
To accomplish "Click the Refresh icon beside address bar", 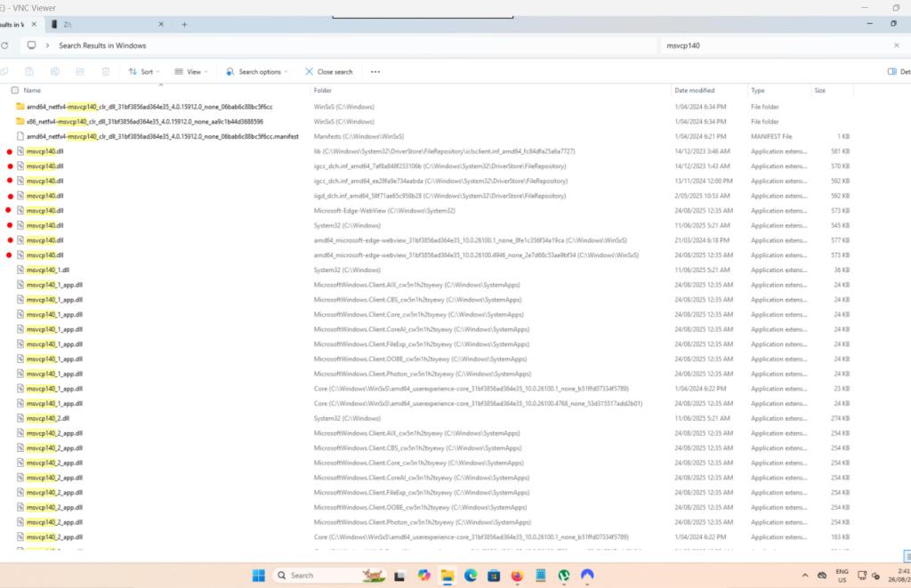I will point(5,45).
